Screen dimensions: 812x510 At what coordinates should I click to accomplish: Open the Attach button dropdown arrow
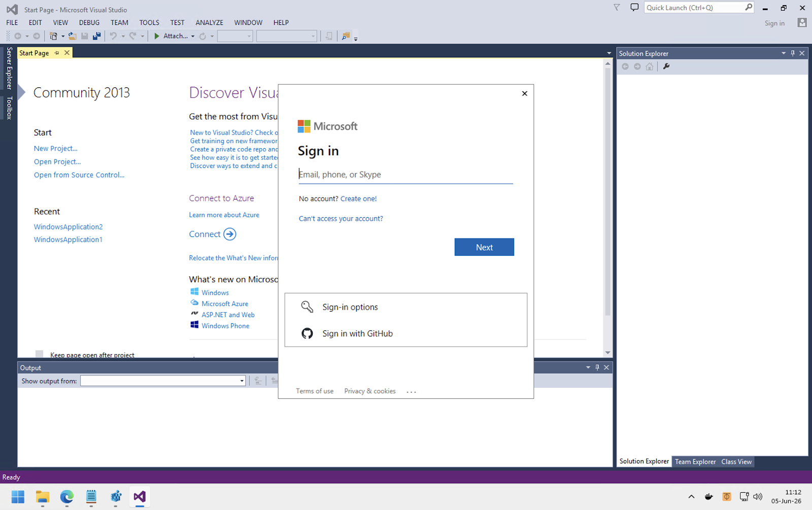point(193,36)
